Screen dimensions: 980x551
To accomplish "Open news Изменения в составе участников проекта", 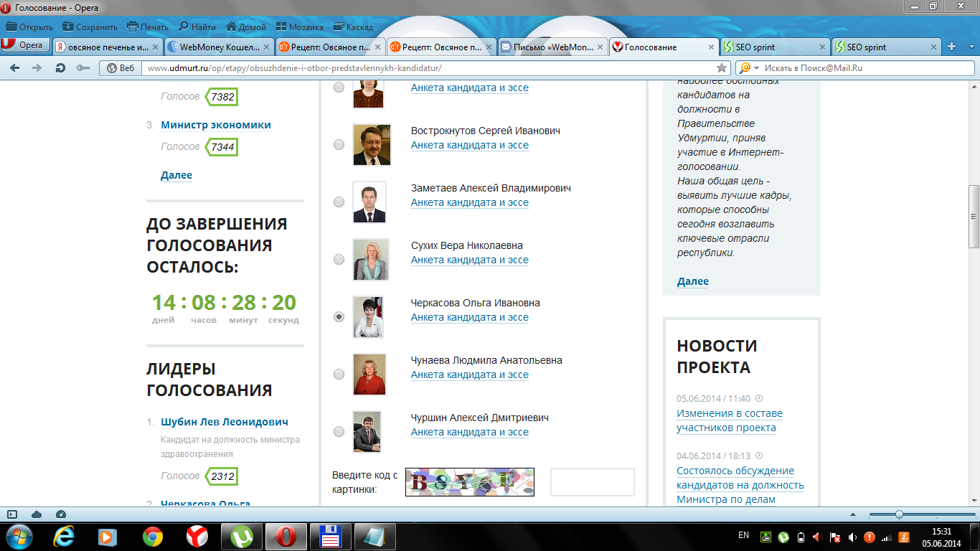I will [x=730, y=420].
